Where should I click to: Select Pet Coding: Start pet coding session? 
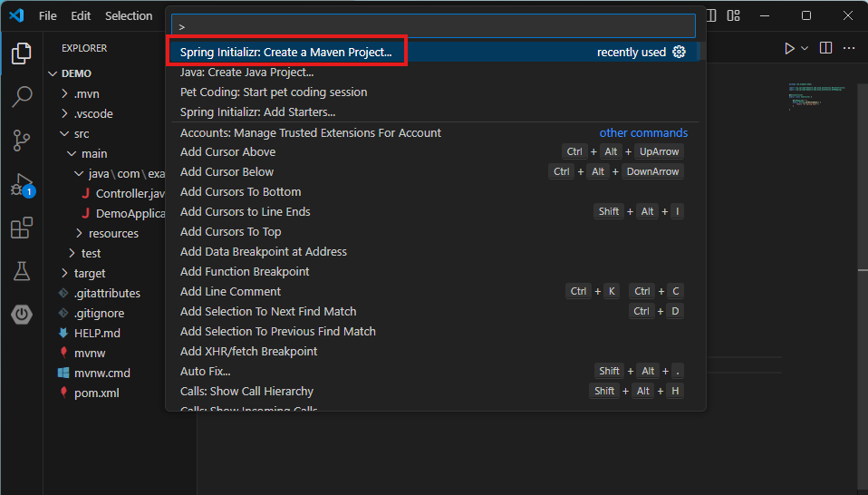tap(435, 92)
